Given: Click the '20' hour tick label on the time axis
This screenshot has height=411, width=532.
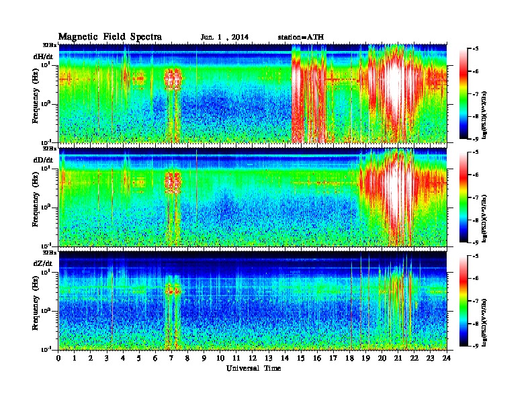Looking at the screenshot, I should (382, 358).
